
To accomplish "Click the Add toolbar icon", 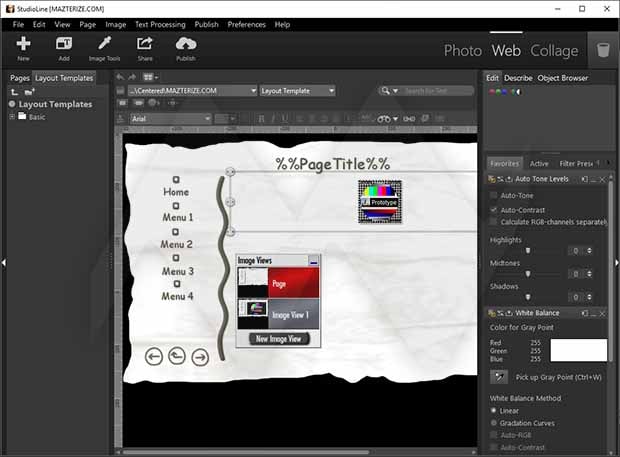I will point(64,43).
